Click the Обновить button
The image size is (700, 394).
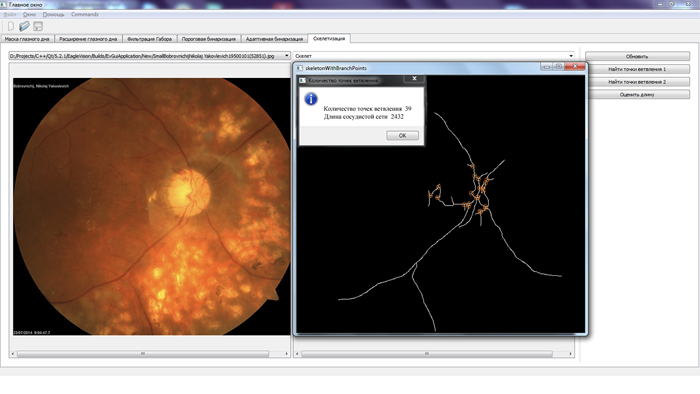[637, 57]
